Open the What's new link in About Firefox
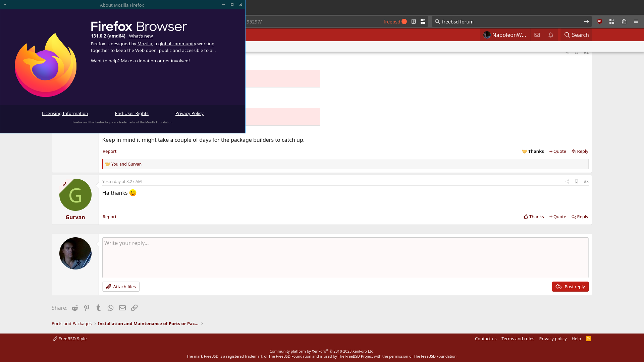The image size is (644, 362). click(141, 36)
